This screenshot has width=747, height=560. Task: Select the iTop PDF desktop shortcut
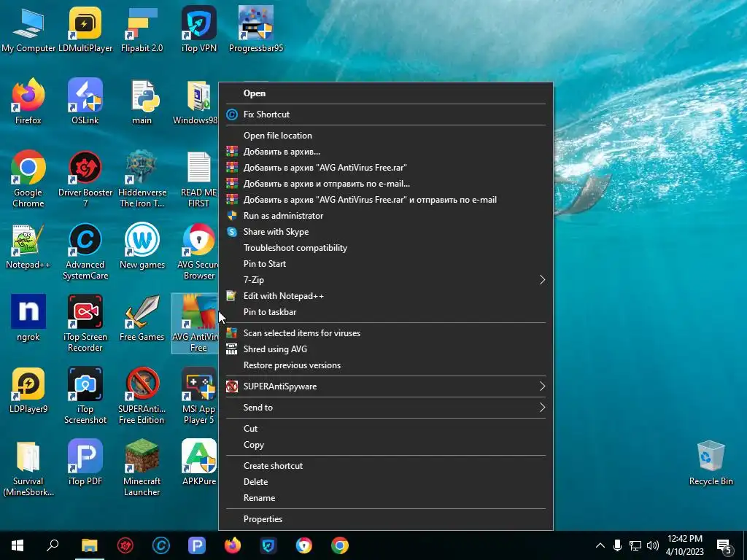[x=85, y=463]
